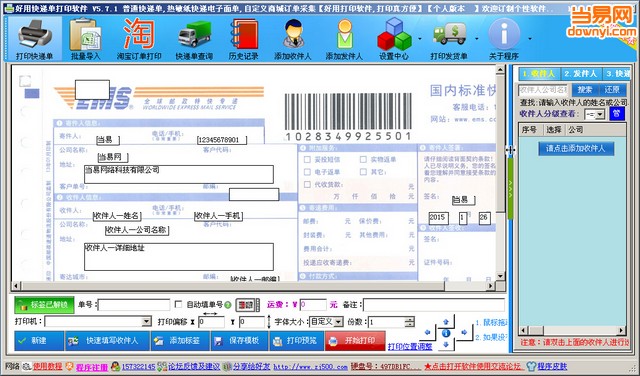Open the 打印机 printer dropdown

tap(147, 322)
